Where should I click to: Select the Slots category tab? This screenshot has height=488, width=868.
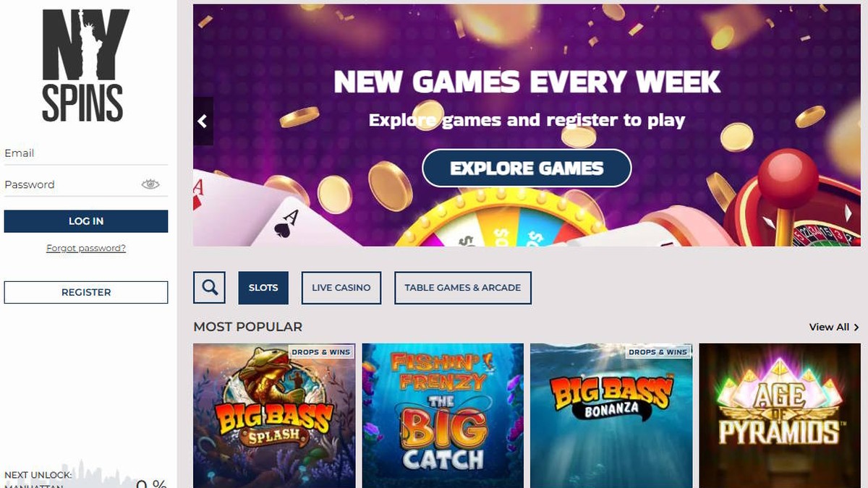point(263,288)
